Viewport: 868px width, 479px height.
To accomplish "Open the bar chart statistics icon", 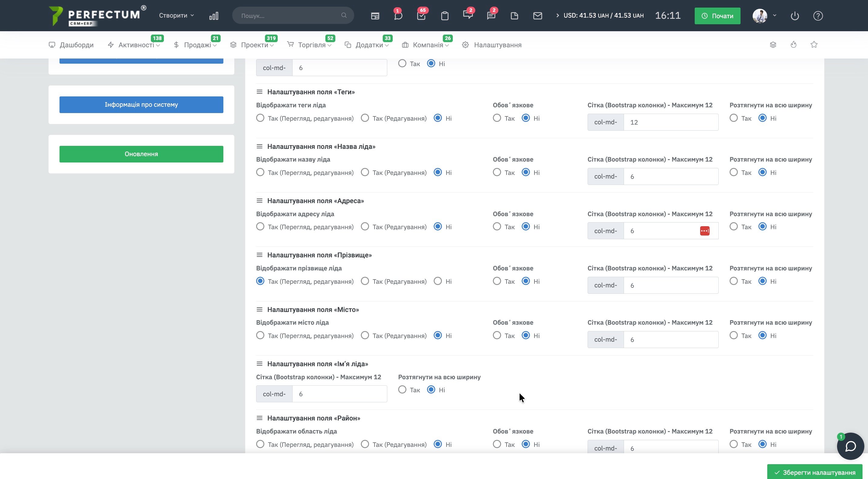I will pyautogui.click(x=214, y=16).
